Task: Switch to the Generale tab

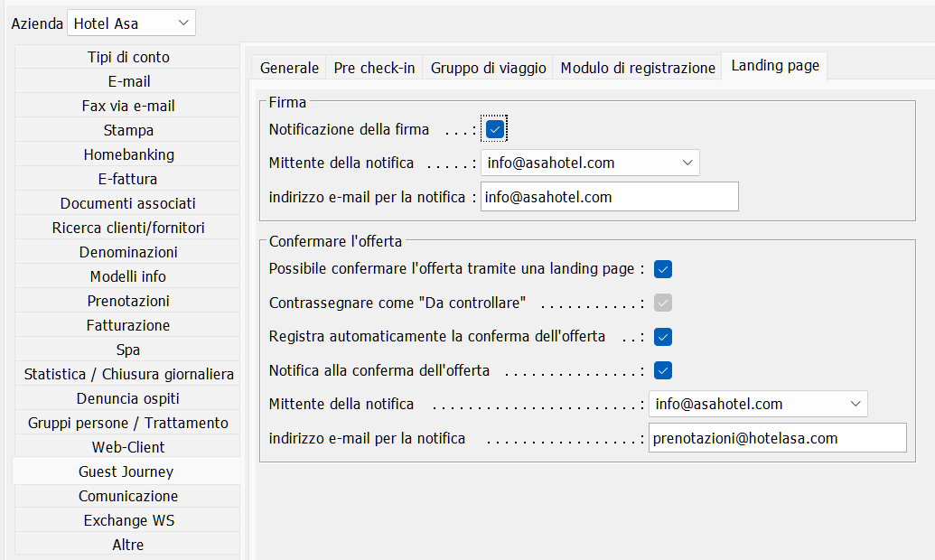Action: [289, 68]
